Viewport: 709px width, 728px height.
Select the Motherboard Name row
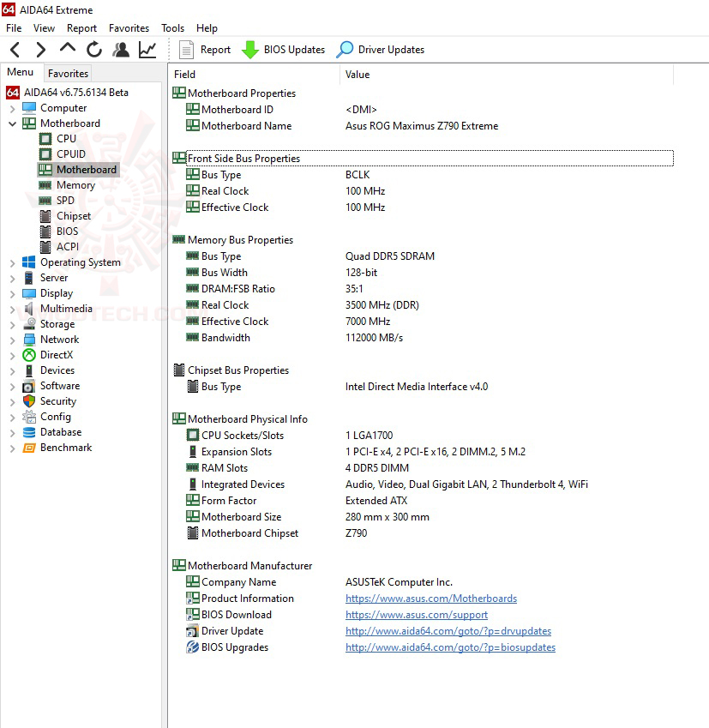coord(423,126)
